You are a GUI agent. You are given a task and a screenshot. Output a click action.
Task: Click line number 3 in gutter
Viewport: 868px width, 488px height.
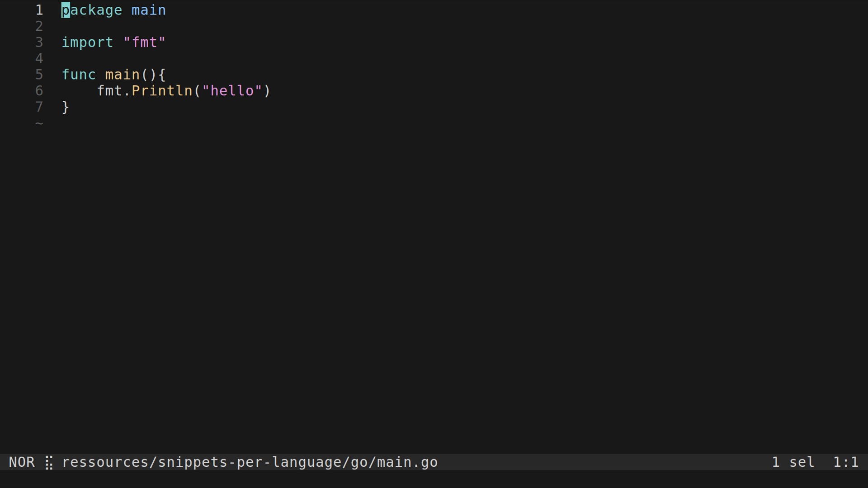[39, 42]
